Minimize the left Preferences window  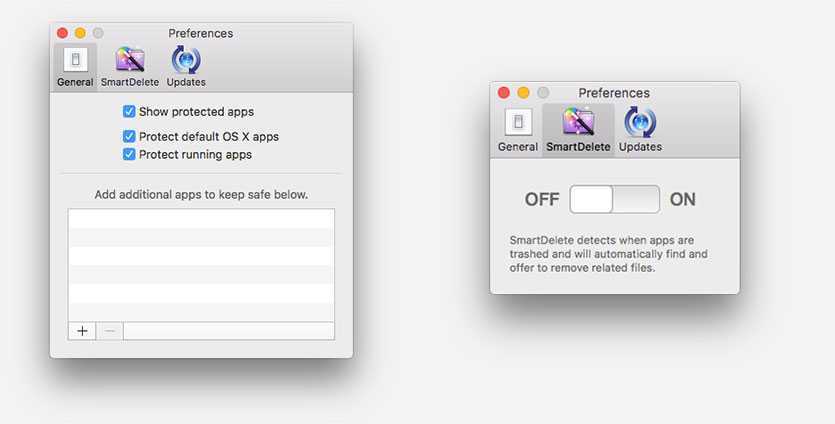coord(81,34)
